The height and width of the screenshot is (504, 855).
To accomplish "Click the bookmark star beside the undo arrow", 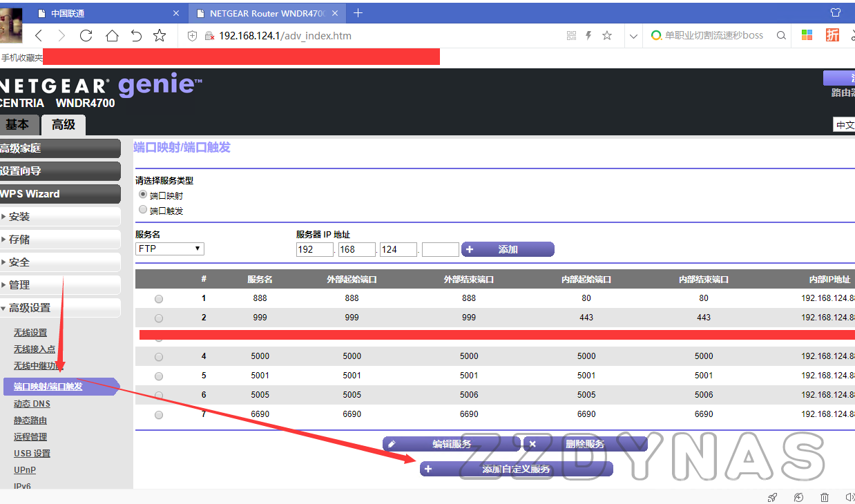I will (160, 35).
